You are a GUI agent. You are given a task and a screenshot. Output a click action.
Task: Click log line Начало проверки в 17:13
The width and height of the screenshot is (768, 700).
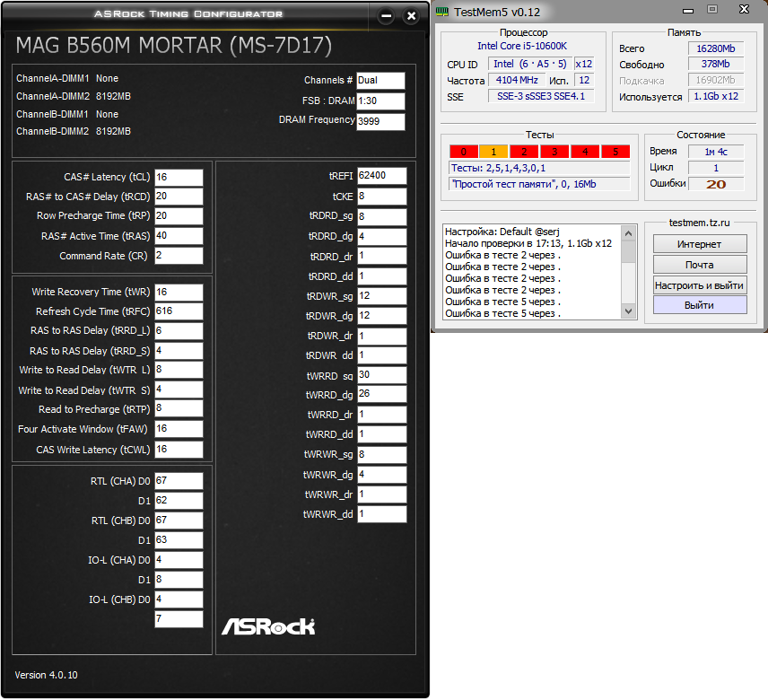pyautogui.click(x=528, y=243)
